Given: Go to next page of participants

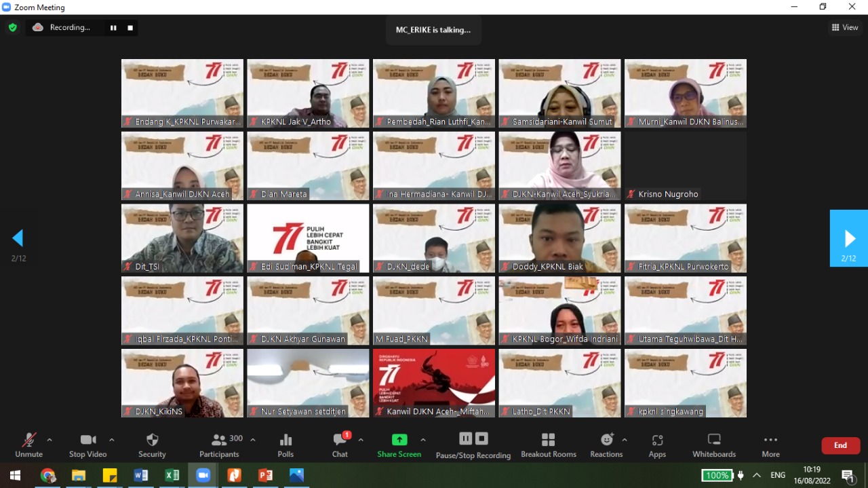Looking at the screenshot, I should coord(849,238).
